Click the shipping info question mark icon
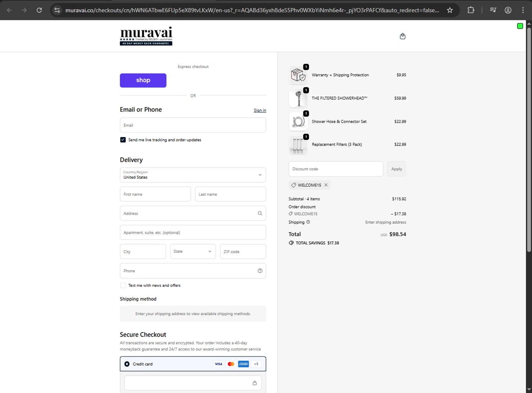Screen dimensions: 532x393 click(x=308, y=222)
